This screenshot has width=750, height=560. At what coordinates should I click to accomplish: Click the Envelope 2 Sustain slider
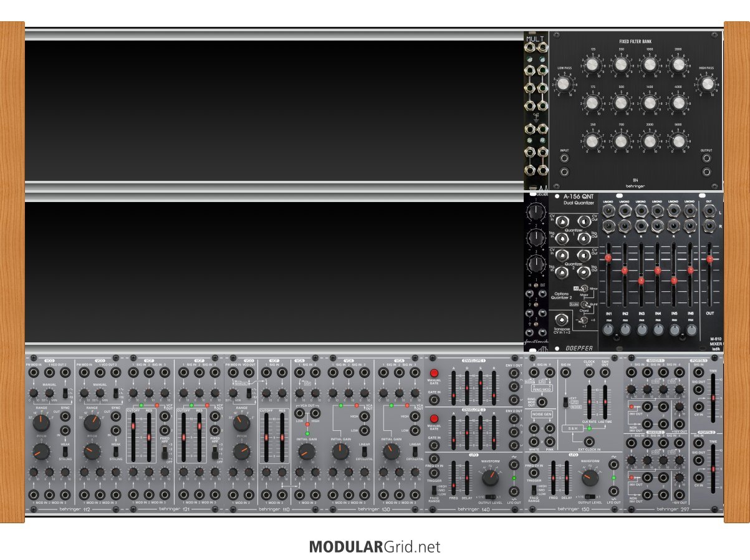(479, 432)
